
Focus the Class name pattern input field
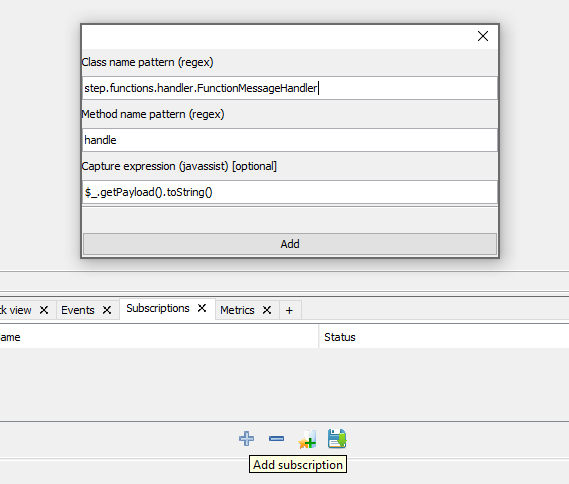pos(290,88)
